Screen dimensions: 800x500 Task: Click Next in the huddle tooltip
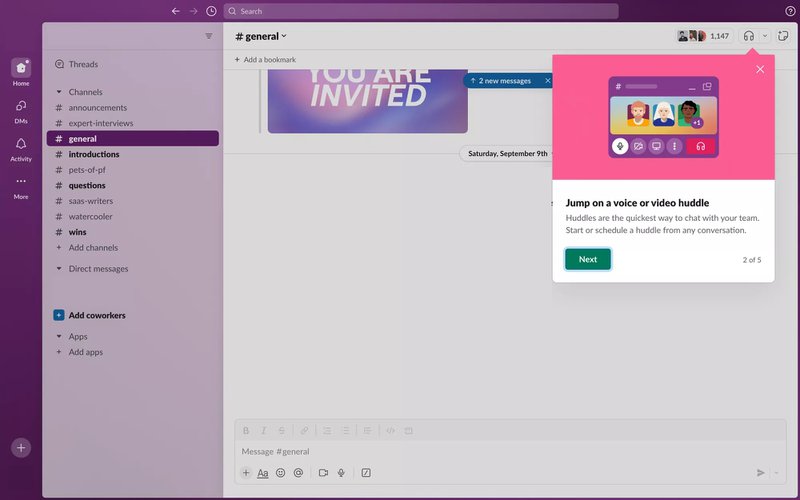[588, 259]
